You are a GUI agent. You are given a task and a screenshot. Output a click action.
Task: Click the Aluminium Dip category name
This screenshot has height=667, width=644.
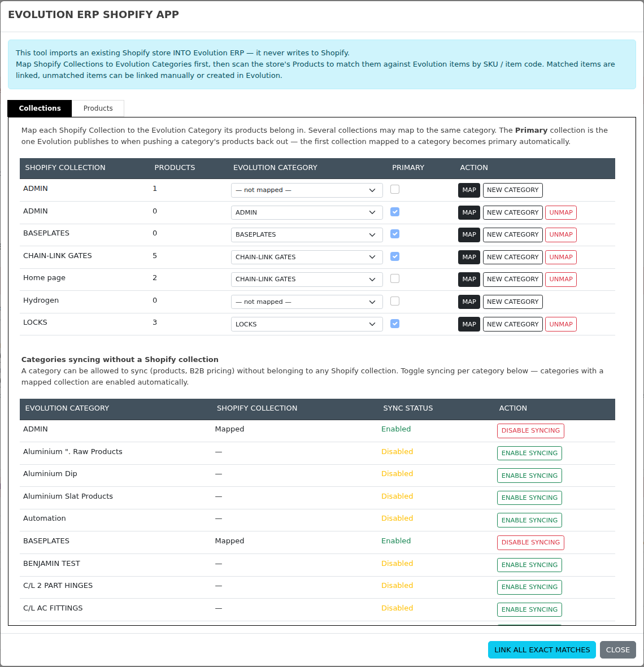pos(50,474)
